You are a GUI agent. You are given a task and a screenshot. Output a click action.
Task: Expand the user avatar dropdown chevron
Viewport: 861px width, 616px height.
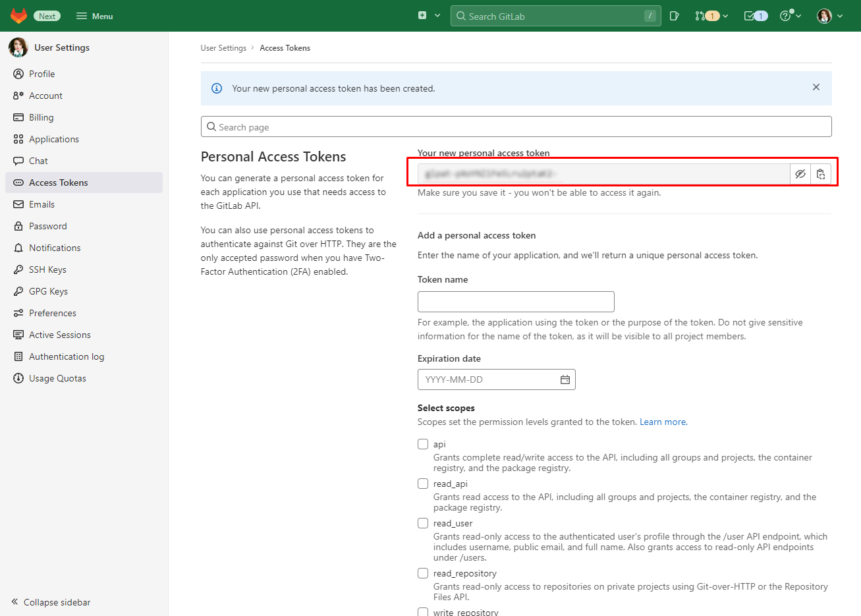click(840, 16)
